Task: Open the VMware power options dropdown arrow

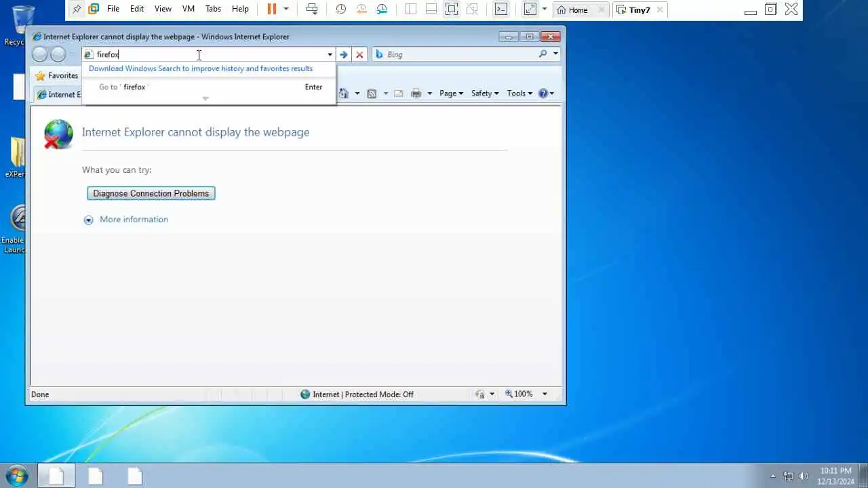Action: [x=286, y=9]
